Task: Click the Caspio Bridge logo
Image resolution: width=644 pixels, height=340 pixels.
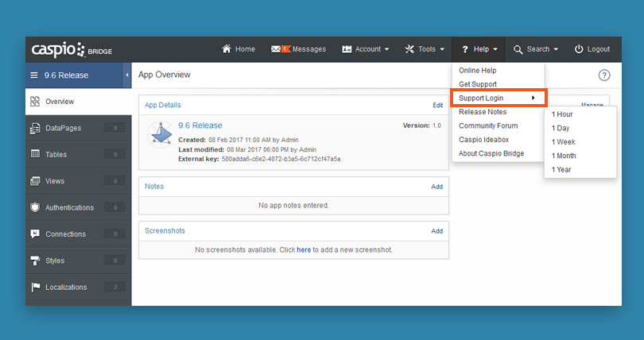Action: [72, 49]
